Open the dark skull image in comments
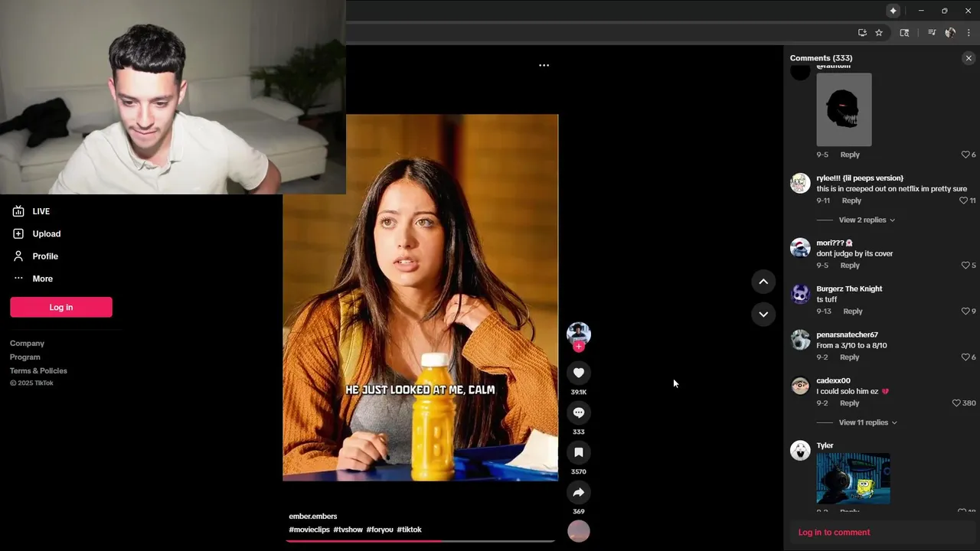The image size is (980, 551). pyautogui.click(x=844, y=109)
